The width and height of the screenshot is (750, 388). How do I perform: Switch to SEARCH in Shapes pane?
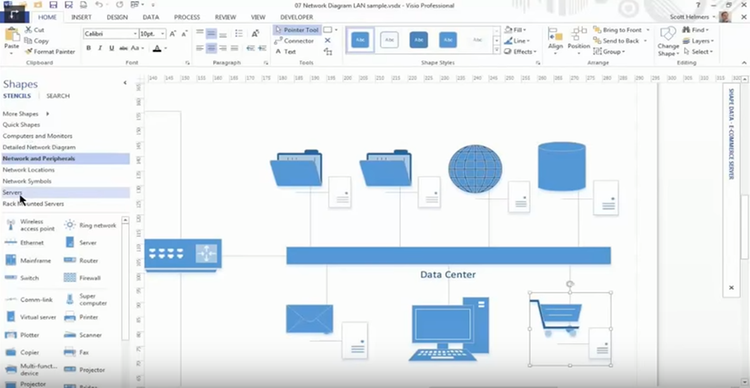pyautogui.click(x=58, y=96)
